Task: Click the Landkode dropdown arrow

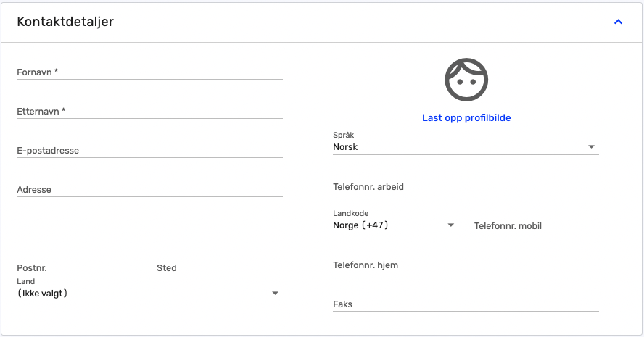Action: (x=450, y=225)
